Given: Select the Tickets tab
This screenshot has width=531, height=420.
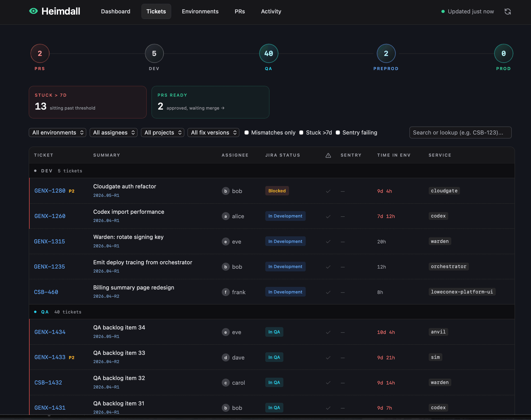Looking at the screenshot, I should pos(156,11).
